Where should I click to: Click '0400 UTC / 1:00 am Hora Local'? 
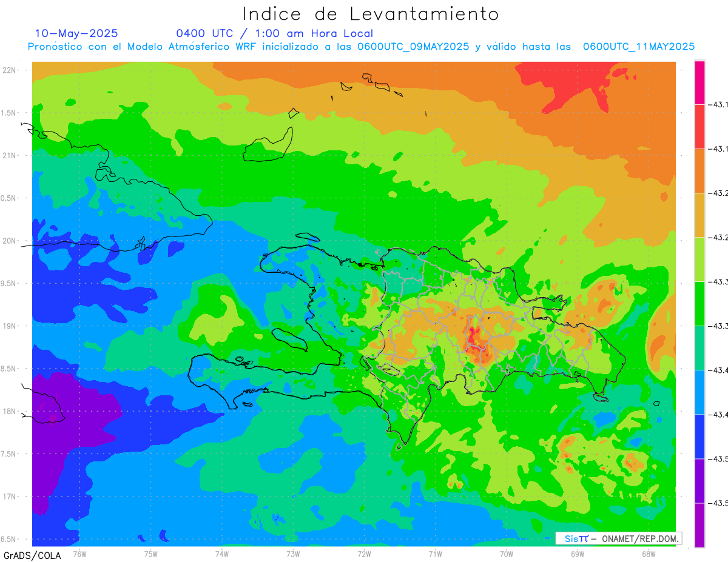(x=275, y=33)
